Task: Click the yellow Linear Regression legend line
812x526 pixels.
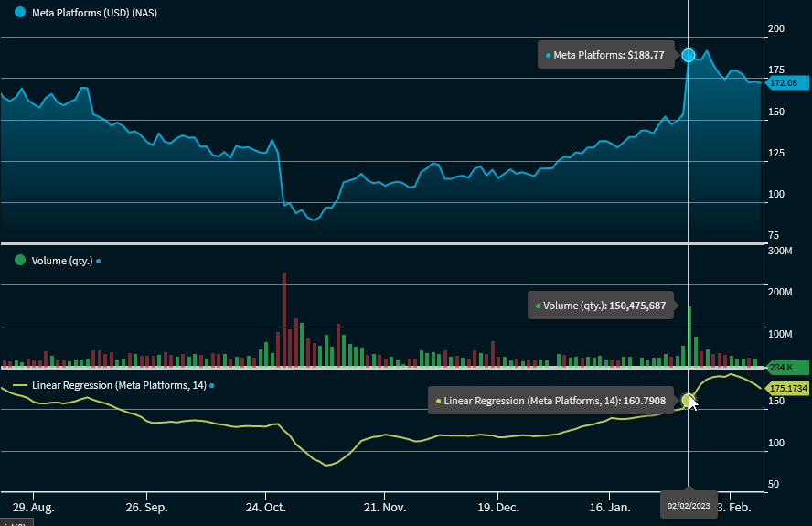Action: [20, 385]
